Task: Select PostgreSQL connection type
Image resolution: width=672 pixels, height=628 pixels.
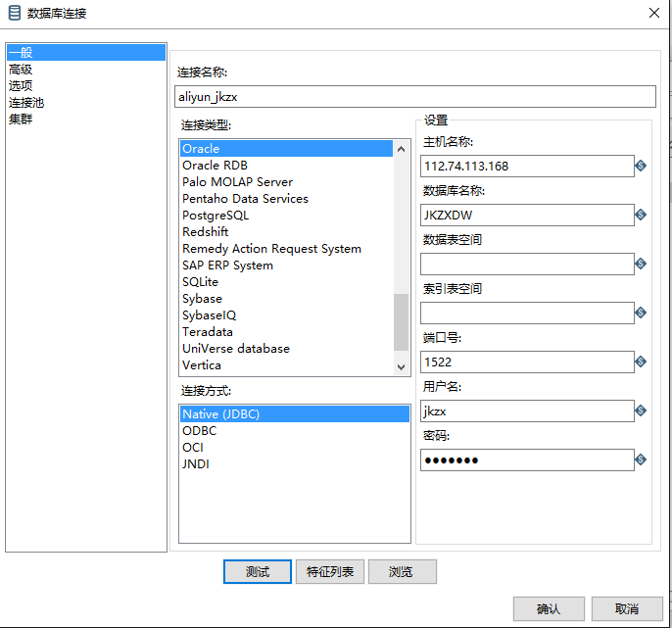Action: pyautogui.click(x=286, y=216)
